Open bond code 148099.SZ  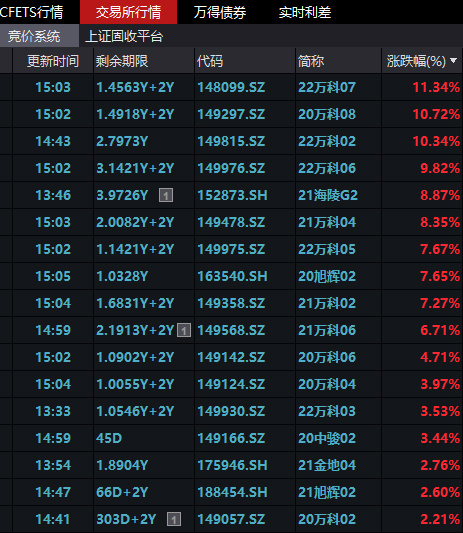tap(231, 87)
